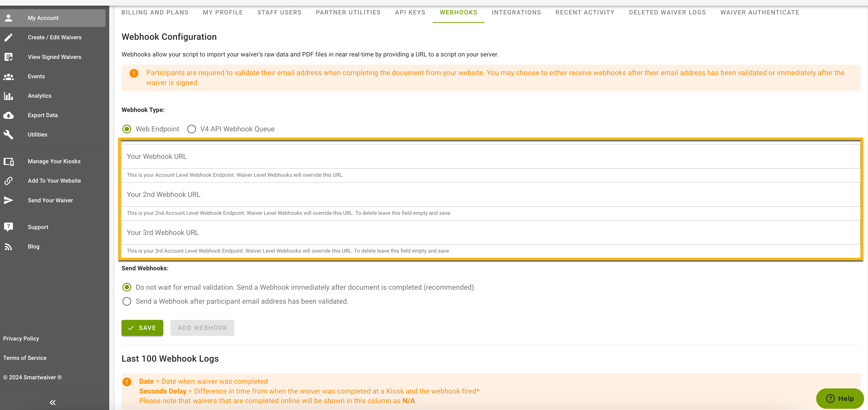Click the Send Webhooks: label
This screenshot has width=868, height=410.
click(x=145, y=269)
